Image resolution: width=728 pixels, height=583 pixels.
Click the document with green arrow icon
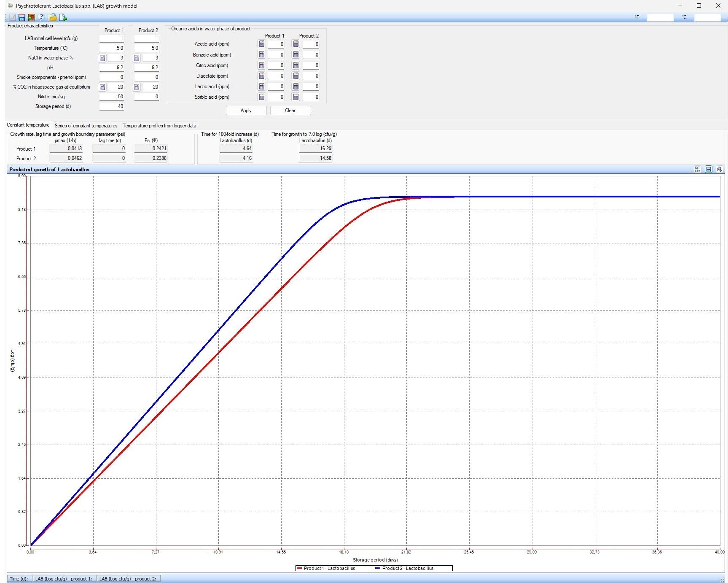coord(63,17)
